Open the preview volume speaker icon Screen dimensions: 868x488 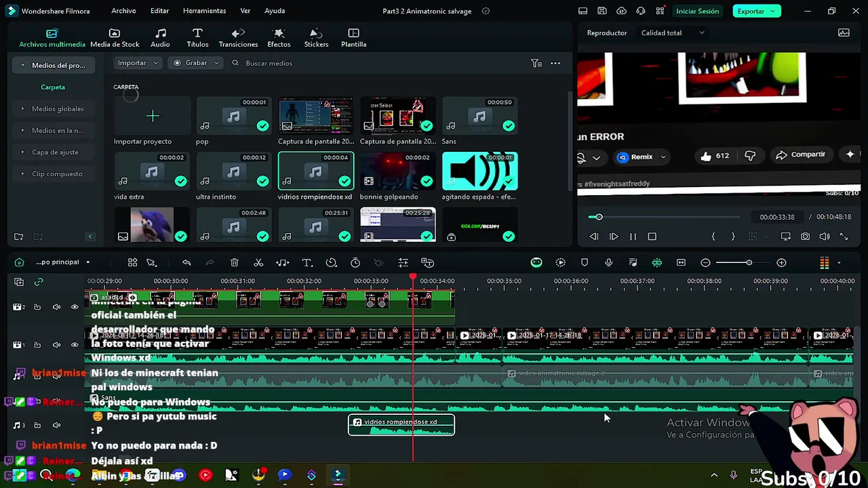pos(825,237)
